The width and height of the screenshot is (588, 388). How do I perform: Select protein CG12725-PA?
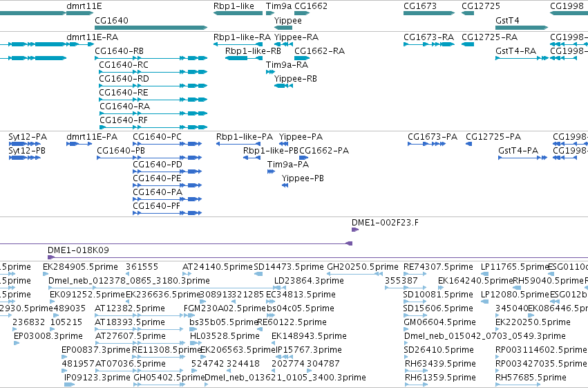[x=493, y=137]
